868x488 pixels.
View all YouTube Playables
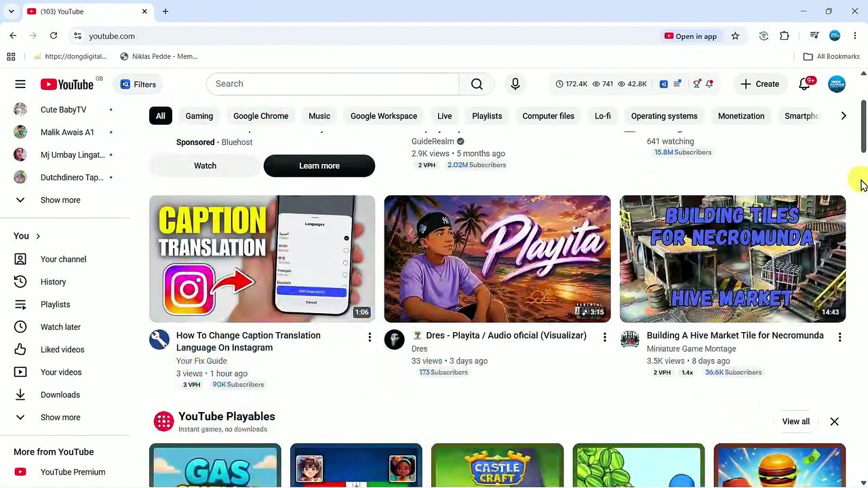click(796, 422)
